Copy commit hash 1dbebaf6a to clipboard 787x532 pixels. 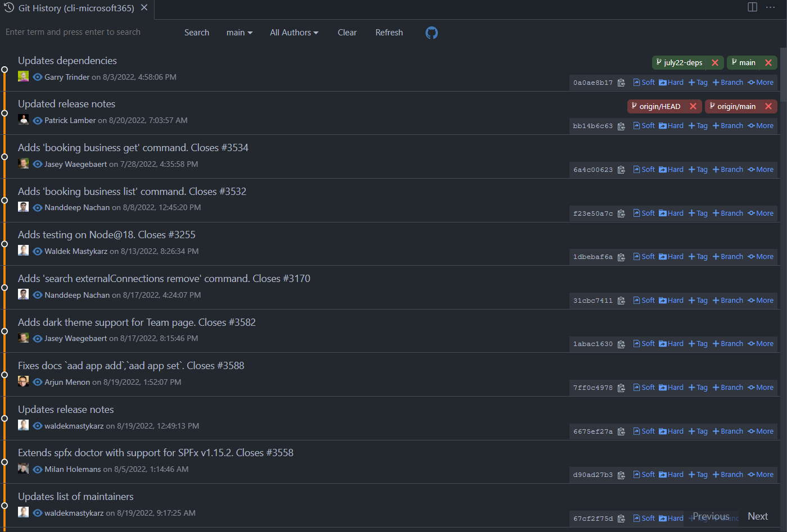click(621, 257)
